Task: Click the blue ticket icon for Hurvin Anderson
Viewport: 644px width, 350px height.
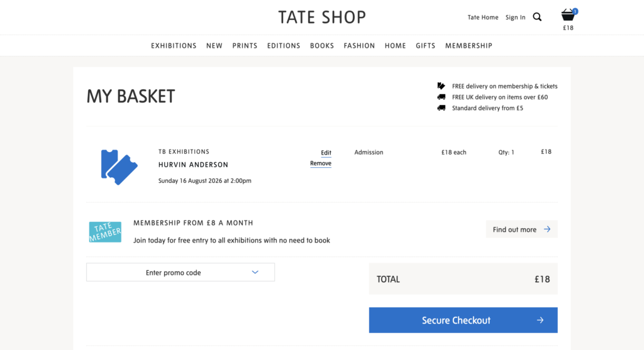Action: [x=119, y=167]
